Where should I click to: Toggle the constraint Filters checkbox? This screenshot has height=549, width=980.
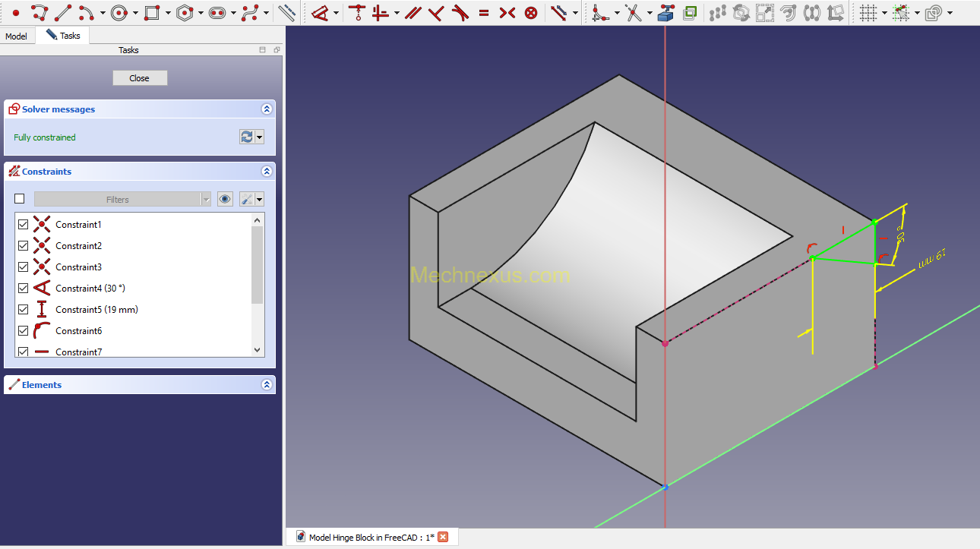pyautogui.click(x=20, y=199)
